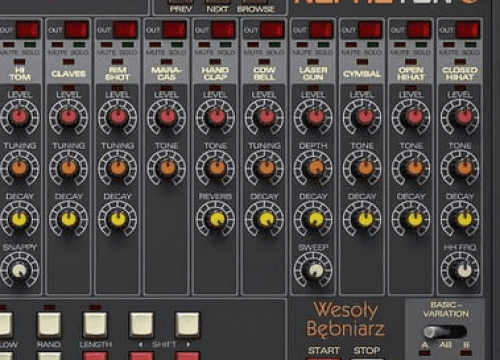Solo the Cow Bell channel
This screenshot has width=500, height=360.
tap(275, 45)
